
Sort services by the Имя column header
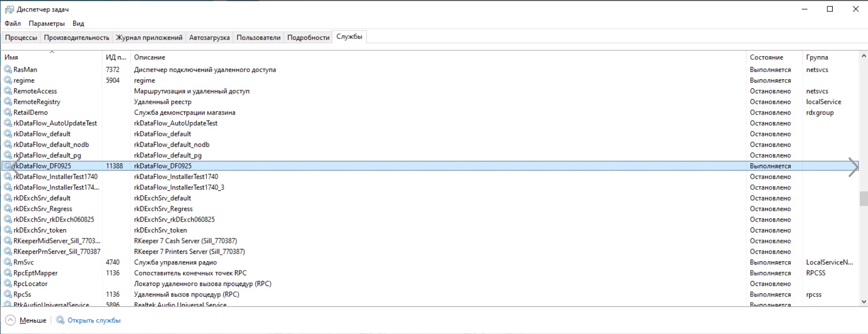point(11,58)
